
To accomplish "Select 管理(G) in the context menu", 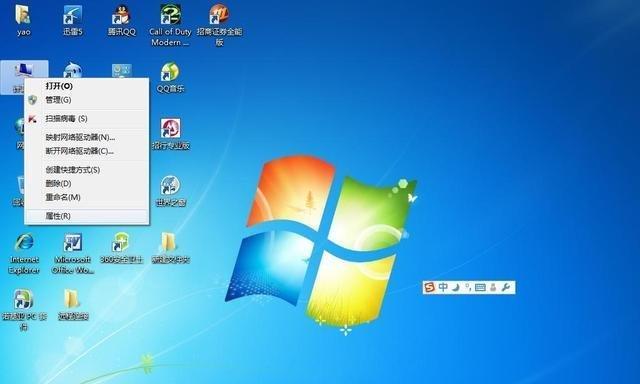I will [87, 100].
